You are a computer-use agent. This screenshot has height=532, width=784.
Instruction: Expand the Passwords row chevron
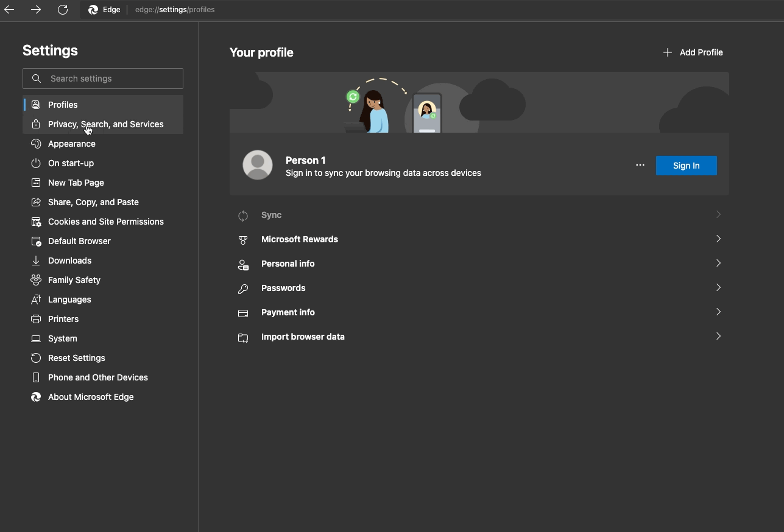tap(718, 287)
